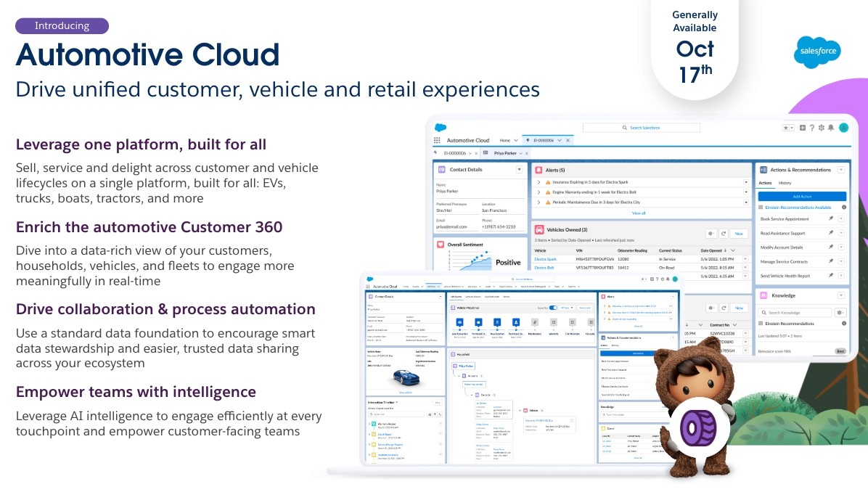Click the Alerts bell card icon in back window

(x=538, y=170)
